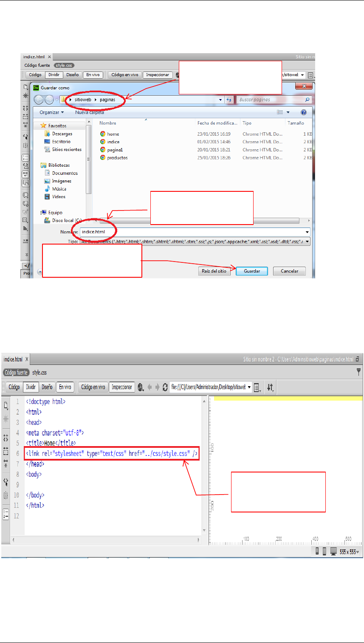Select the productos file in the list
Viewport: 364px width, 643px height.
[x=117, y=157]
